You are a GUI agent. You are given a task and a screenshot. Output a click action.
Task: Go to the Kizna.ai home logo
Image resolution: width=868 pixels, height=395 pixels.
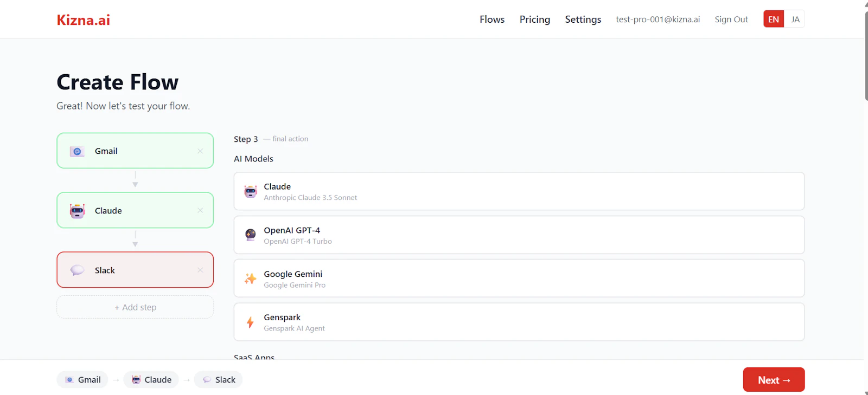84,20
